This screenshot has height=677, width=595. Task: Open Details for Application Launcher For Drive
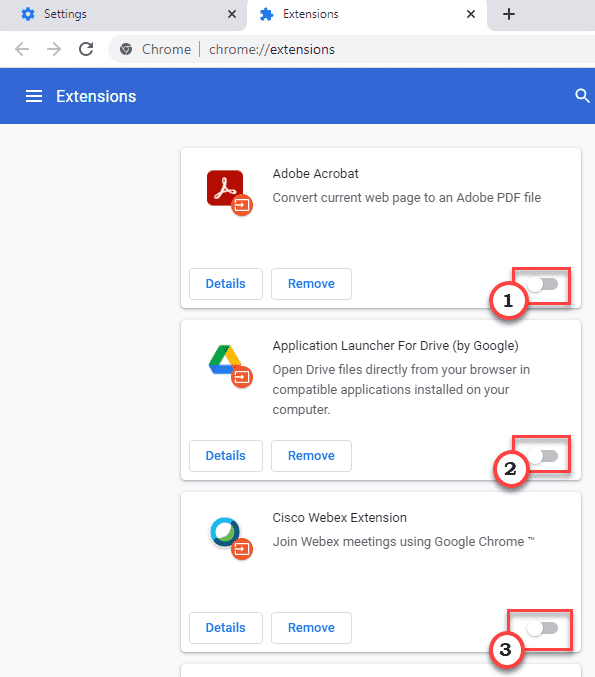pos(226,456)
